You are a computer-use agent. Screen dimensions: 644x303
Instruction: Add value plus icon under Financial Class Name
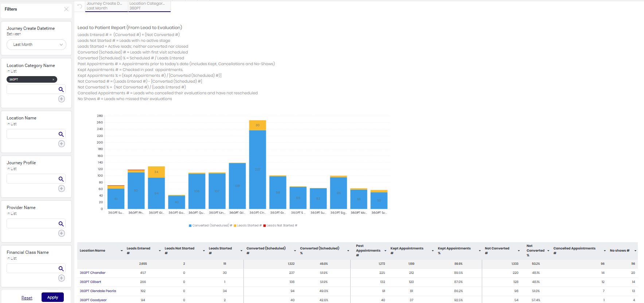click(62, 278)
